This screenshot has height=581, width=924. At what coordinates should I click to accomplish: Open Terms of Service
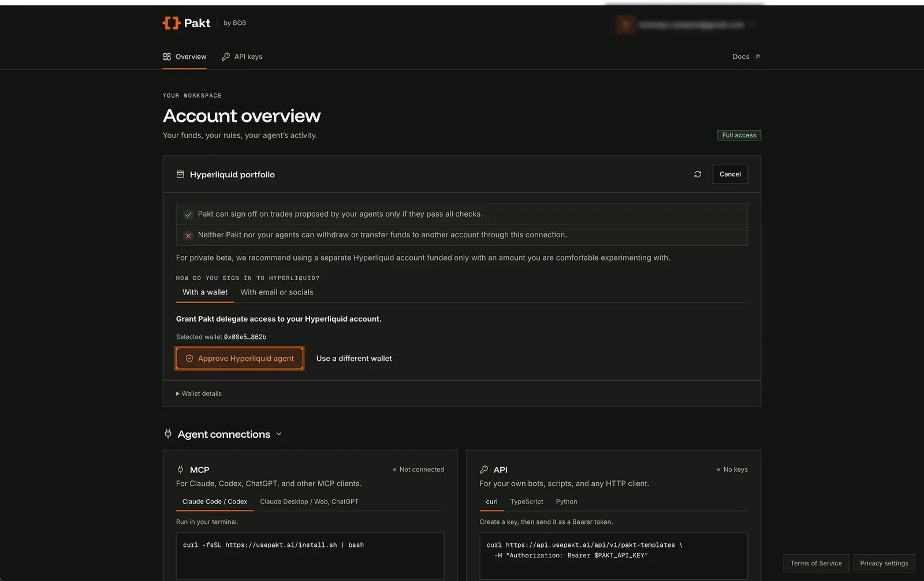click(x=816, y=563)
